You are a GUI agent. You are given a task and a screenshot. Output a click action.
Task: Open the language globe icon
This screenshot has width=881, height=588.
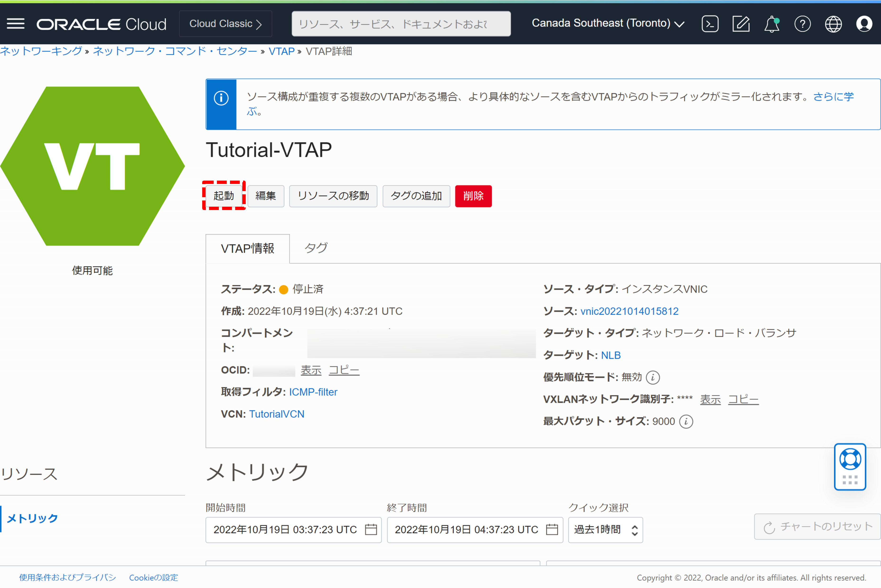pos(833,24)
